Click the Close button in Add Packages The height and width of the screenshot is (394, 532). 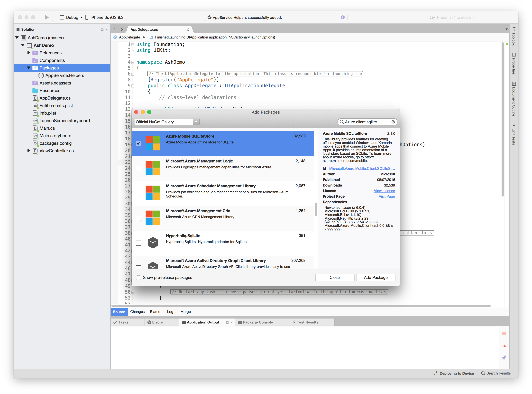click(x=335, y=278)
